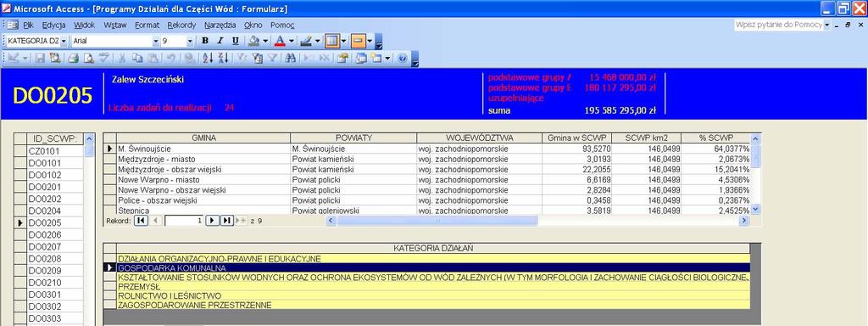868x326 pixels.
Task: Toggle Italic formatting
Action: pos(220,41)
